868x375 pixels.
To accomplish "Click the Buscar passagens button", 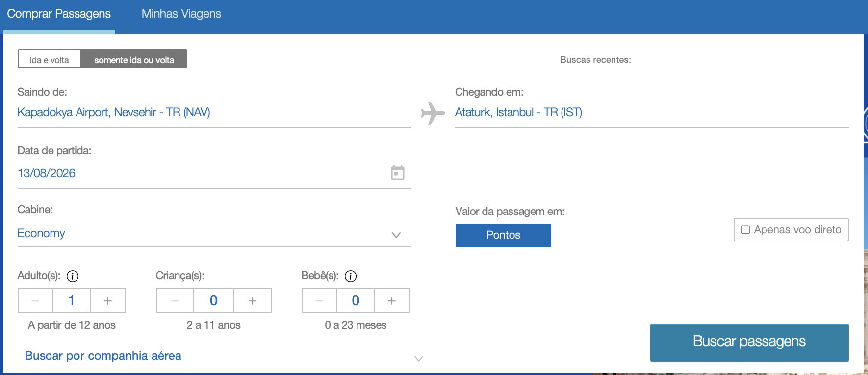I will click(749, 342).
